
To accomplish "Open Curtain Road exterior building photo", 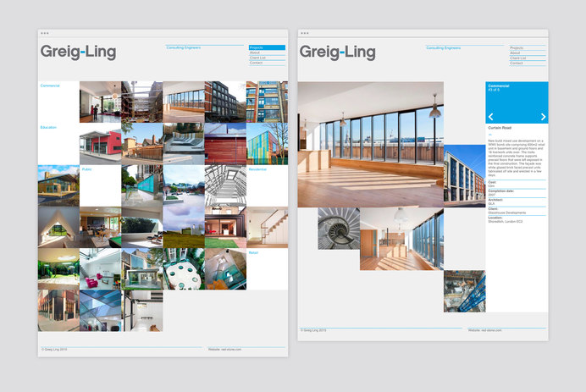I will coord(465,176).
